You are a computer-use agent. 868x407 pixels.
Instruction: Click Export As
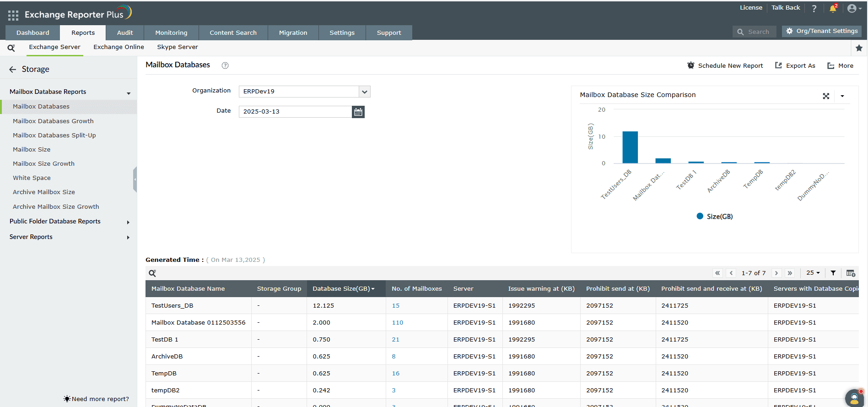(x=795, y=65)
